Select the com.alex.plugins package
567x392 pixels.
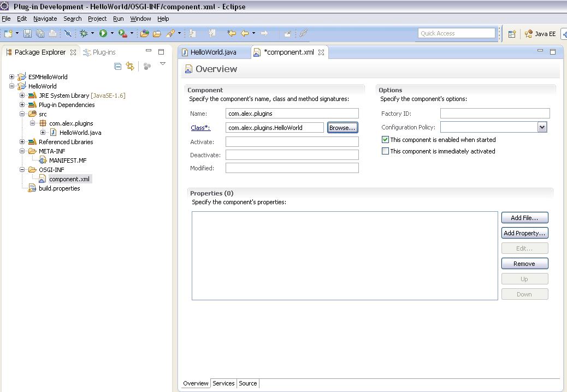pyautogui.click(x=71, y=123)
